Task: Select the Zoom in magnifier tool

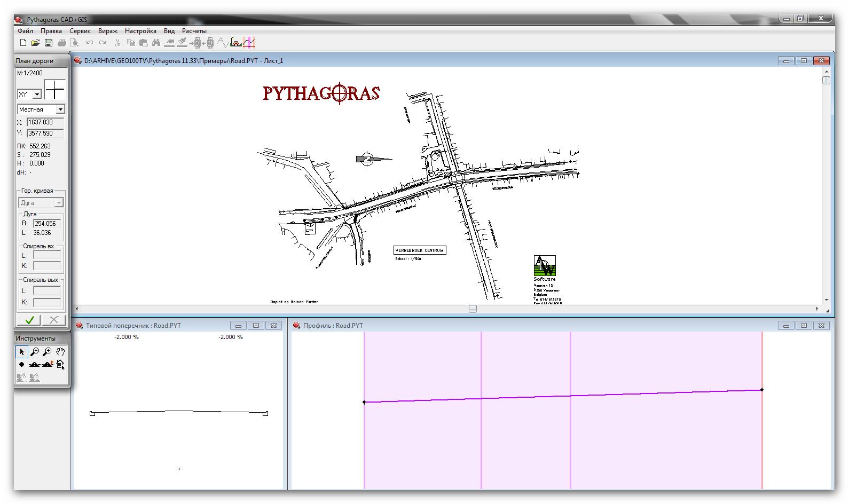Action: coord(48,352)
